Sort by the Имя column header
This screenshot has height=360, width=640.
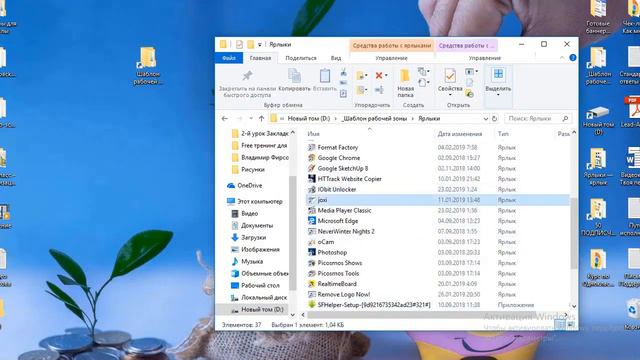[x=313, y=134]
